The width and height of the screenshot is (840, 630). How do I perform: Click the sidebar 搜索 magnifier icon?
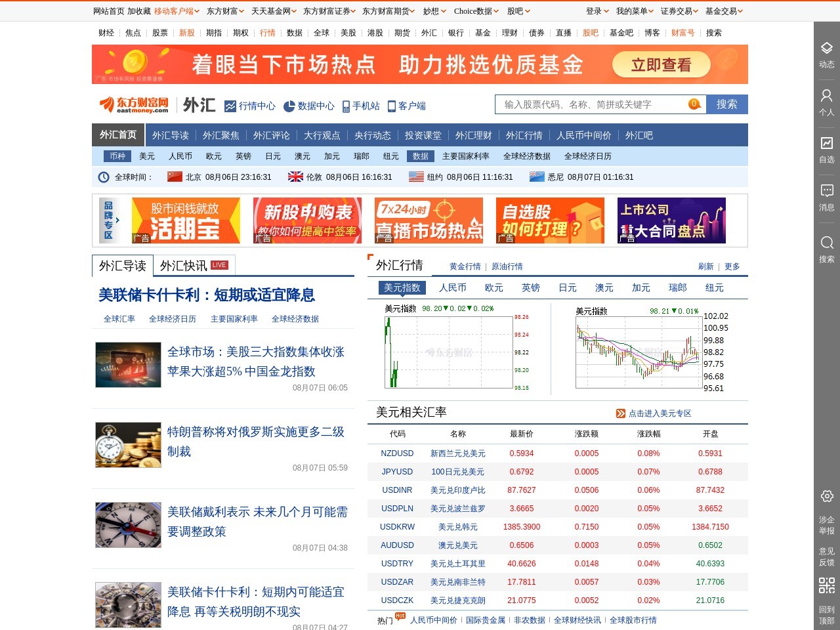[826, 241]
